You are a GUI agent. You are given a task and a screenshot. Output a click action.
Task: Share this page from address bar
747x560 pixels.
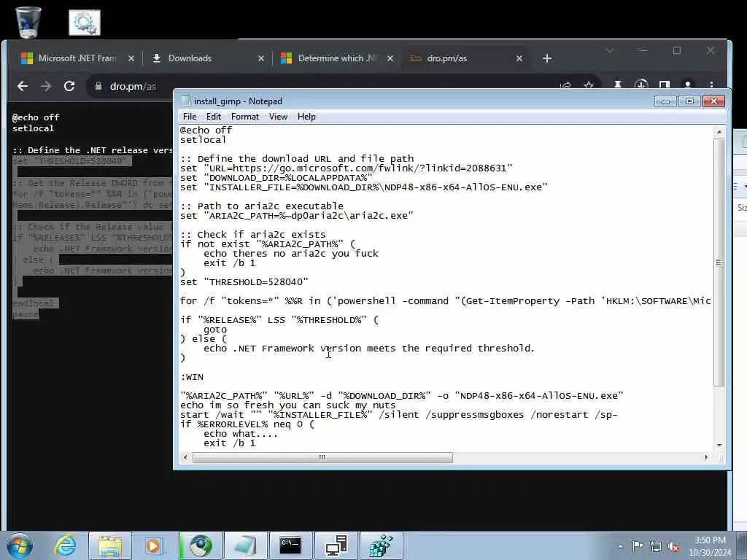565,85
